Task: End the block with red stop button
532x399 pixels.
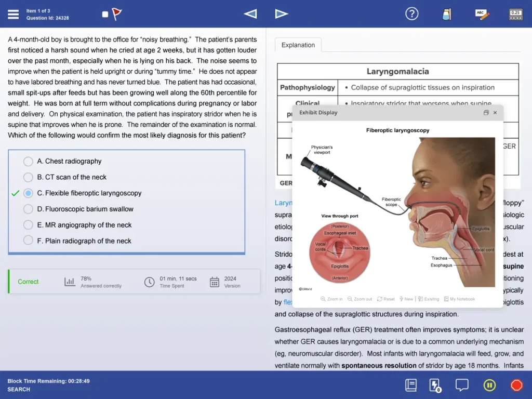Action: click(516, 385)
